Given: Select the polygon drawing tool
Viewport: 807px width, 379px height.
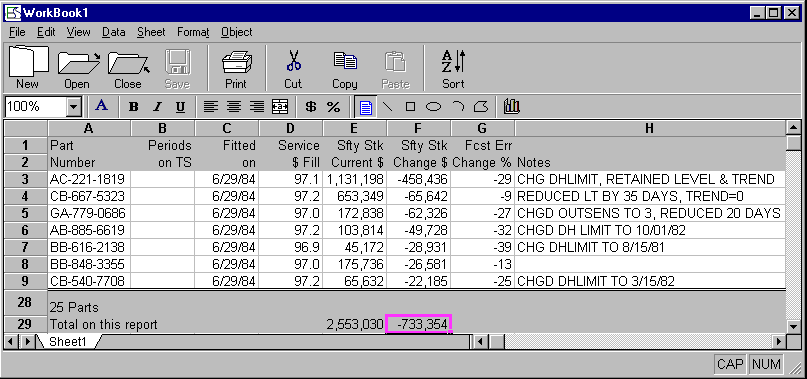Looking at the screenshot, I should pyautogui.click(x=480, y=107).
